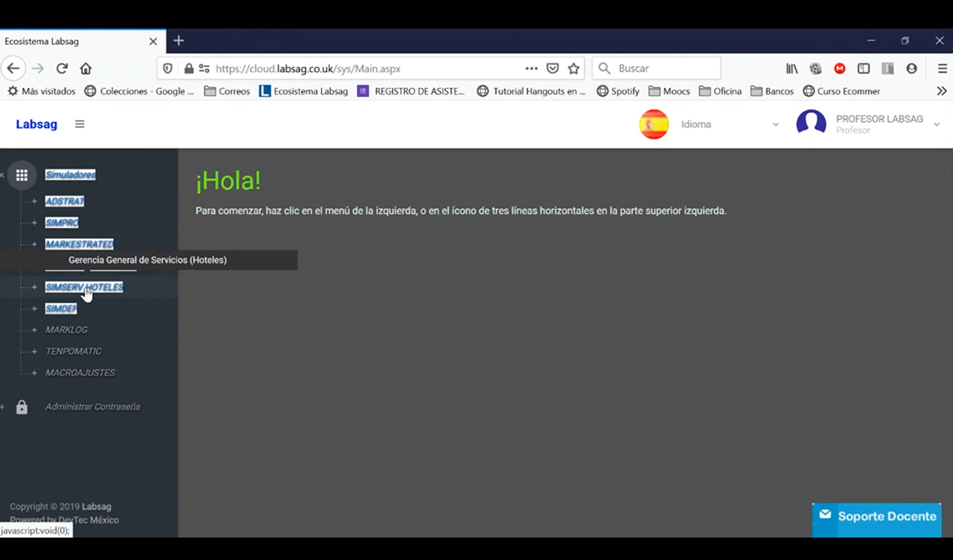Click the red M extension icon
This screenshot has height=560, width=953.
tap(840, 69)
